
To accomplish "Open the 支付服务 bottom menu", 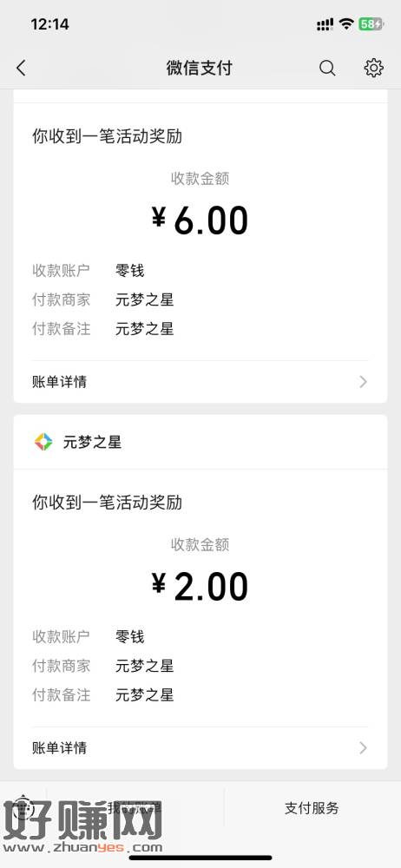I will [x=312, y=807].
